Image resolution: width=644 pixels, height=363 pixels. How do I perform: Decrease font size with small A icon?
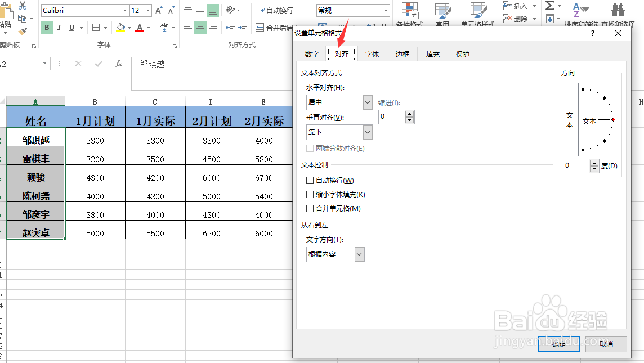[171, 10]
